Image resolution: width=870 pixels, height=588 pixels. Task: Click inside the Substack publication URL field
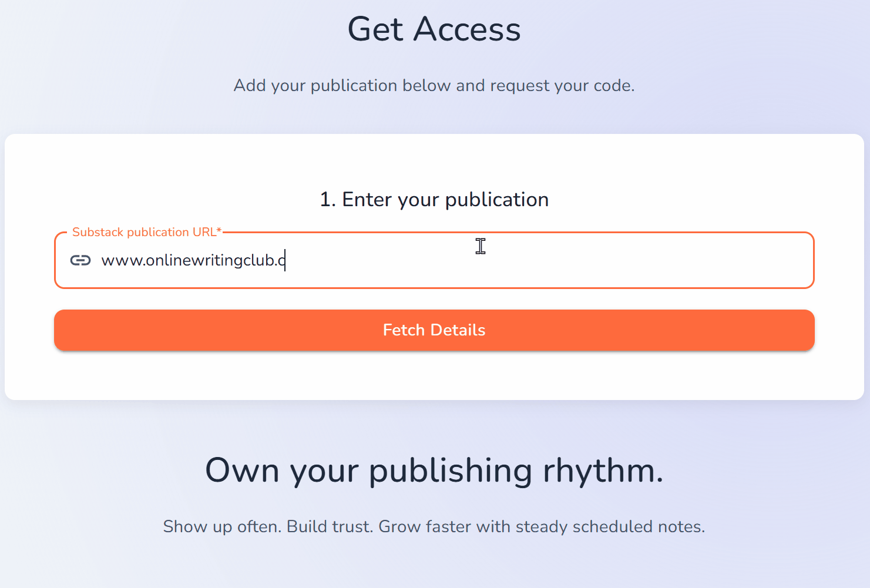(411, 260)
